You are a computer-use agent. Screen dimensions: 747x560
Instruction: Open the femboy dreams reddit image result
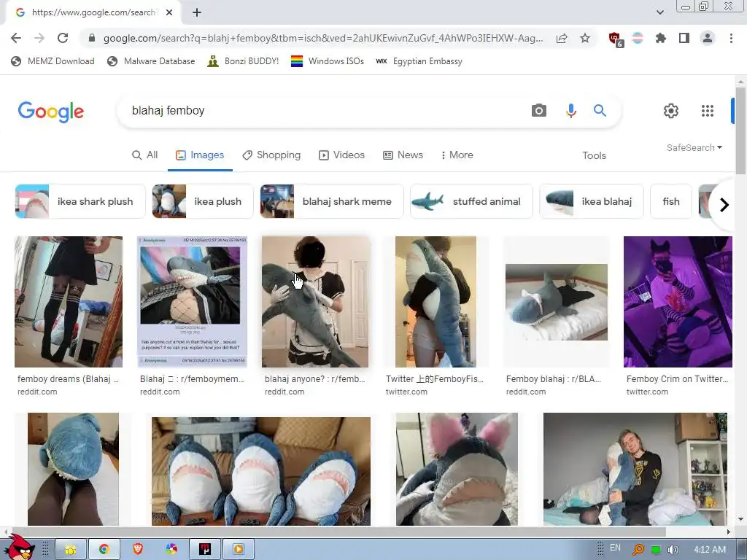coord(69,302)
